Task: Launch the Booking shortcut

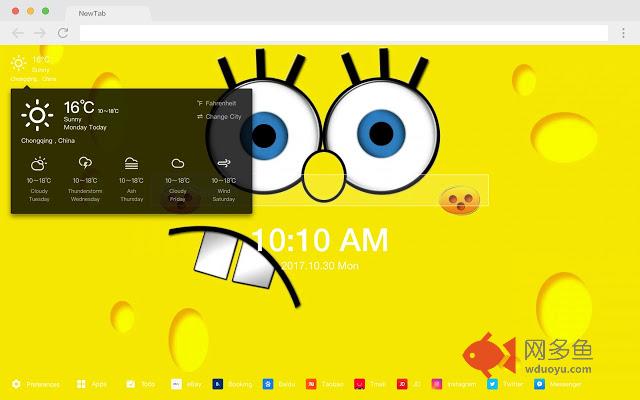Action: click(218, 384)
